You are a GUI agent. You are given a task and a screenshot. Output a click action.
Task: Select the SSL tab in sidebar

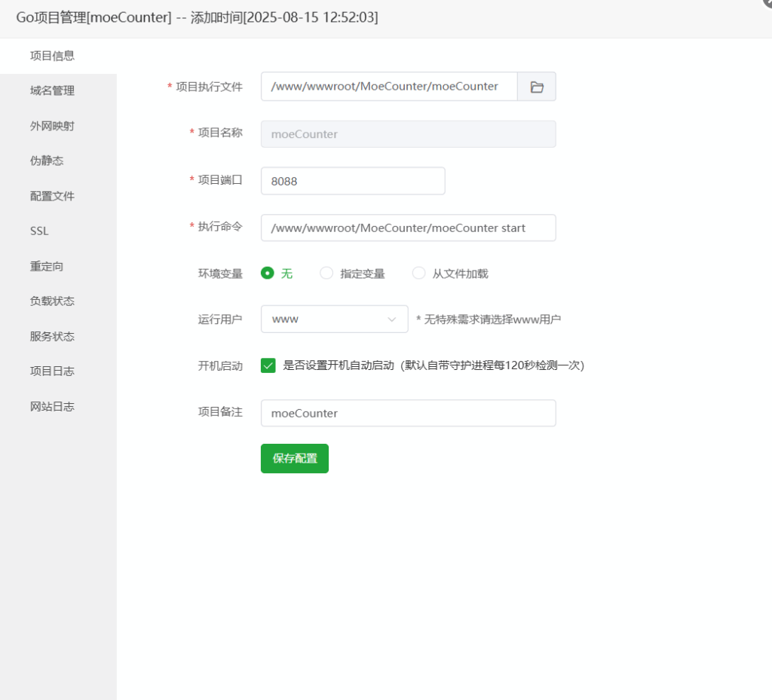tap(39, 231)
